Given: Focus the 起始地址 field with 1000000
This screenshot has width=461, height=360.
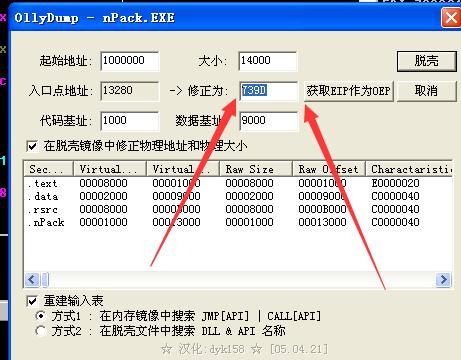Looking at the screenshot, I should tap(130, 61).
